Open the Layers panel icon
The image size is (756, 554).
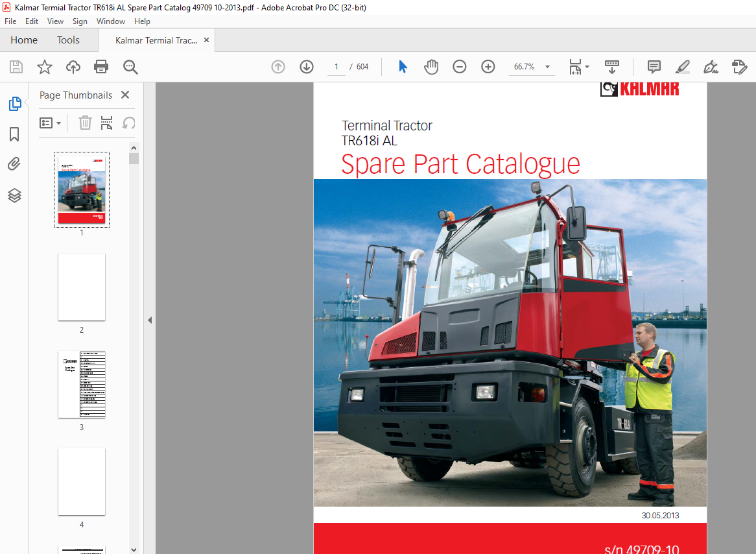click(14, 195)
